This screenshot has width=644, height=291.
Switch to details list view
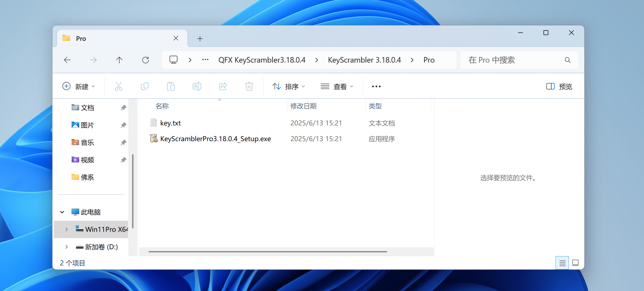562,263
